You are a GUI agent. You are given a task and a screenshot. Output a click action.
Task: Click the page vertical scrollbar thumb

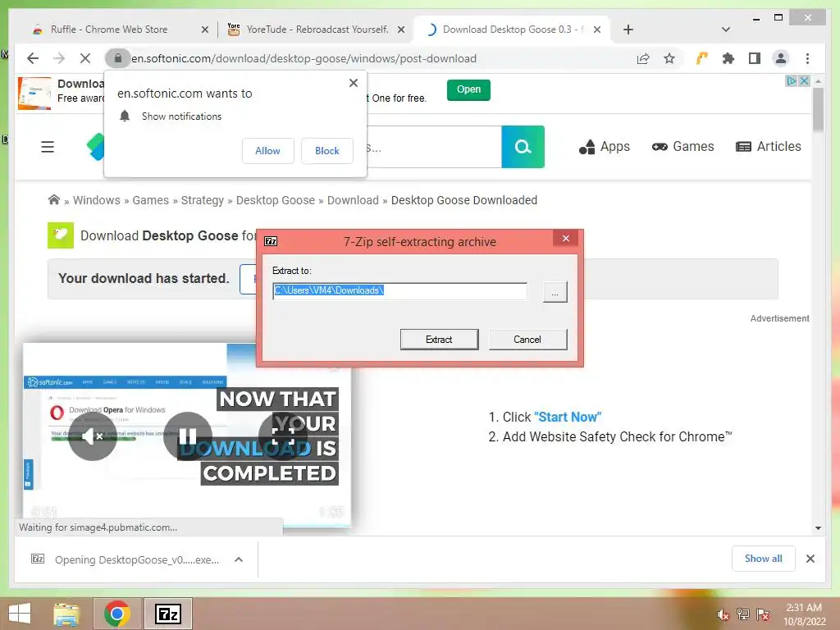tap(818, 110)
